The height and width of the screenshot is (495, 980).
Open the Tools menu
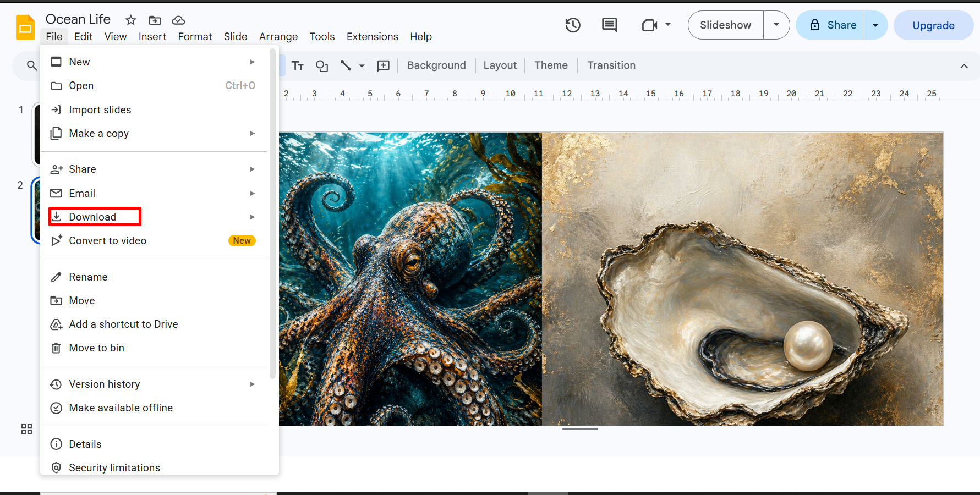[x=322, y=36]
